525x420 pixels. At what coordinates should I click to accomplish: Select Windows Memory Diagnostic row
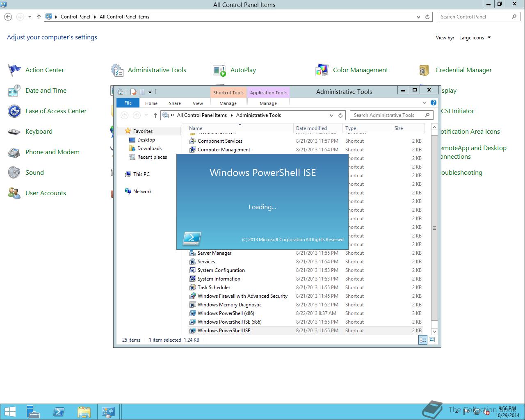point(306,305)
